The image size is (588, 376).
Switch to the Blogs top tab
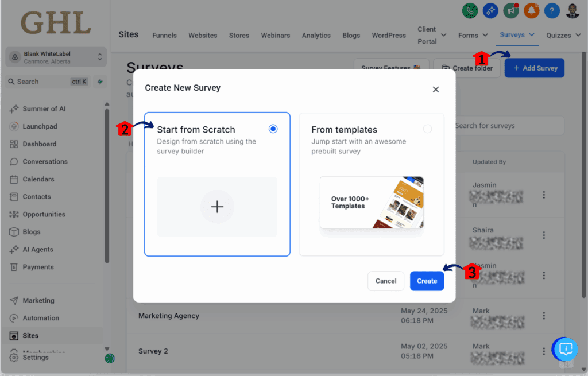pos(351,35)
